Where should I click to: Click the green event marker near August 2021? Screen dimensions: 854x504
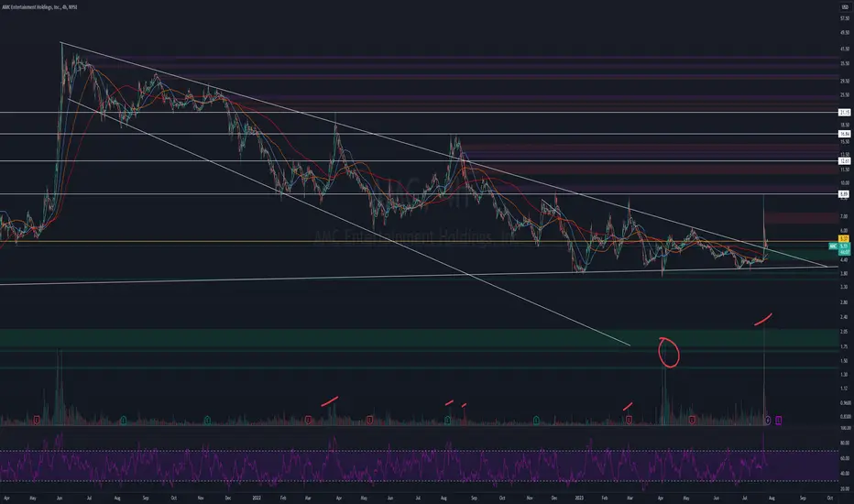124,420
